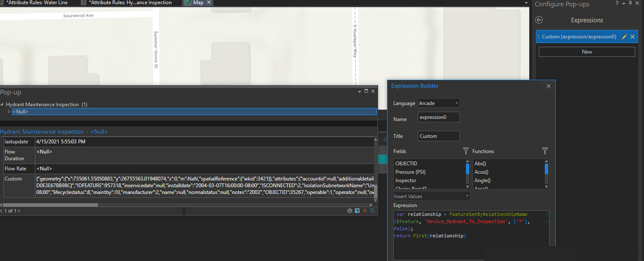
Task: Click the New expression button
Action: tap(587, 52)
